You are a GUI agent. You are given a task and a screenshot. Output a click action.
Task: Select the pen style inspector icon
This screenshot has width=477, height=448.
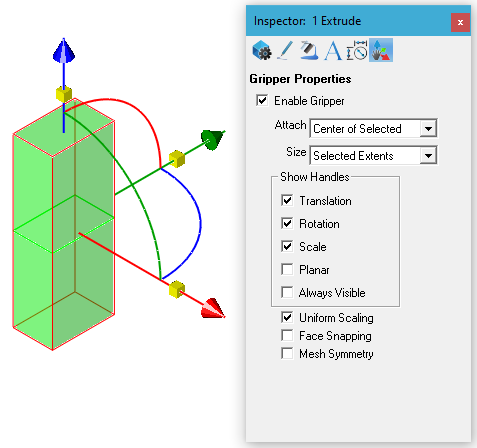pos(285,50)
